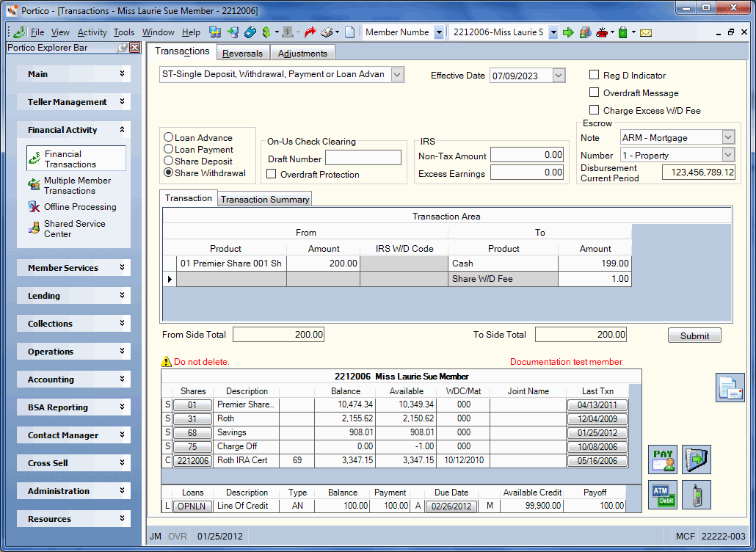Open the Escrow Note ARM - Mortgage dropdown
The image size is (756, 552).
point(728,137)
